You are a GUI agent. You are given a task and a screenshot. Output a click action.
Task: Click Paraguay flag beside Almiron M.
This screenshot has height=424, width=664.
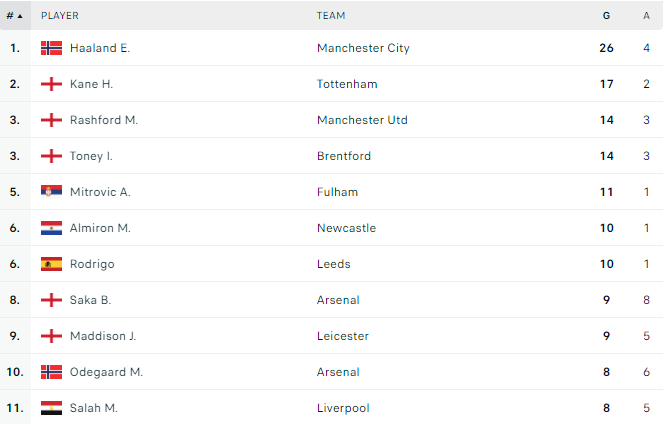click(51, 228)
